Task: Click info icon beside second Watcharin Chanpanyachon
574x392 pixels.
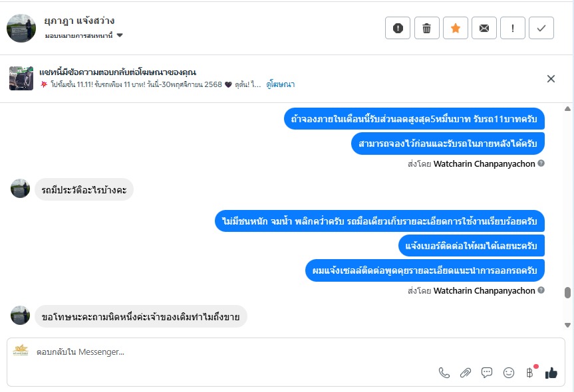Action: [x=541, y=290]
